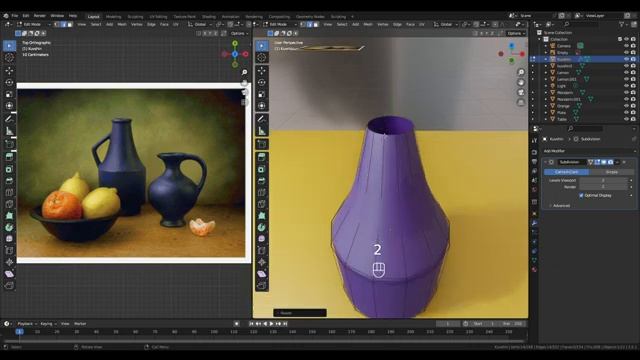
Task: Open Options dropdown in right viewport
Action: coord(516,33)
